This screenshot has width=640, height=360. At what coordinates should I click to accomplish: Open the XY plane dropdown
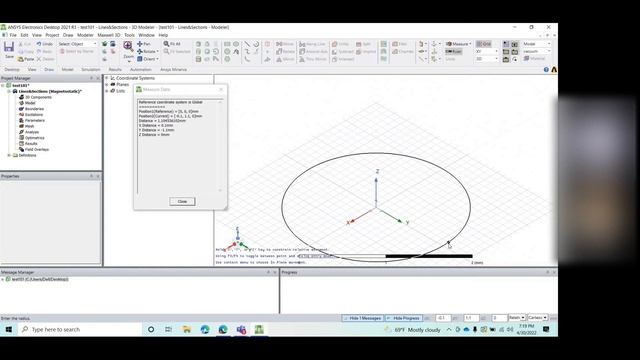tap(487, 51)
